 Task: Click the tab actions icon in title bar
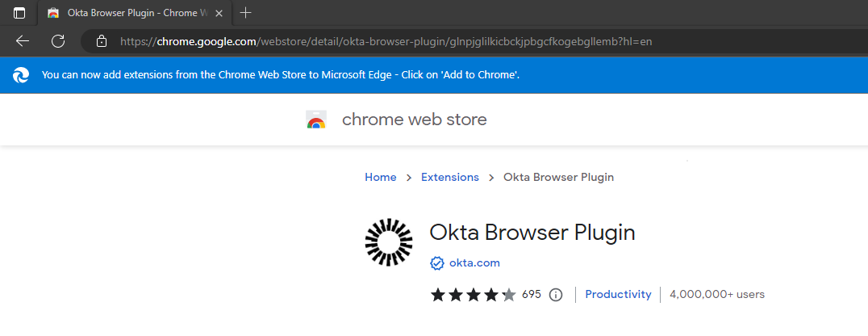click(x=19, y=13)
